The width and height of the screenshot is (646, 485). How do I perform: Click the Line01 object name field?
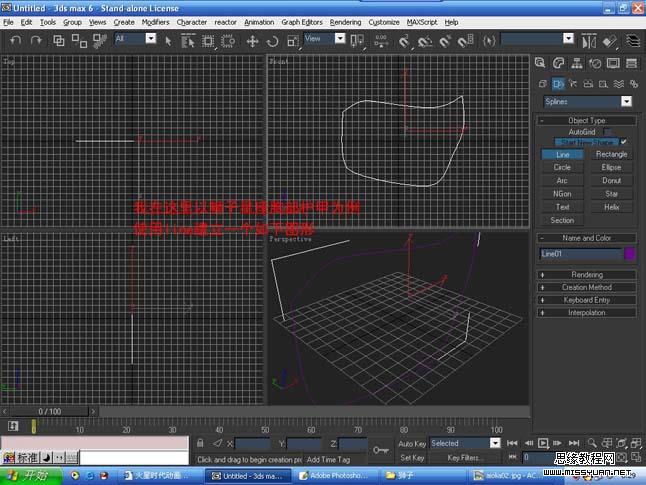(x=580, y=254)
